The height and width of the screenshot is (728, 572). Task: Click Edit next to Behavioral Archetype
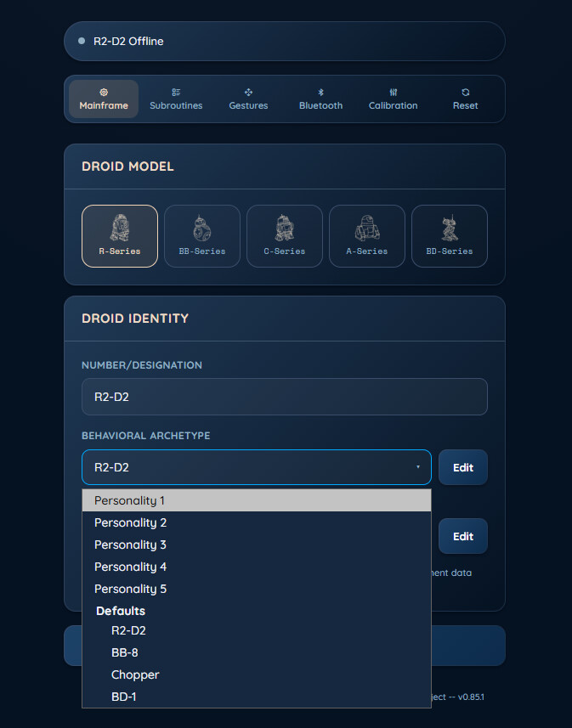pos(463,467)
